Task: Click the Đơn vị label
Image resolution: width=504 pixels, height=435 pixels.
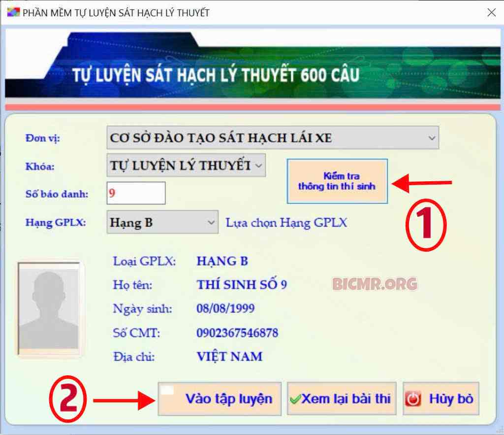Action: click(42, 138)
